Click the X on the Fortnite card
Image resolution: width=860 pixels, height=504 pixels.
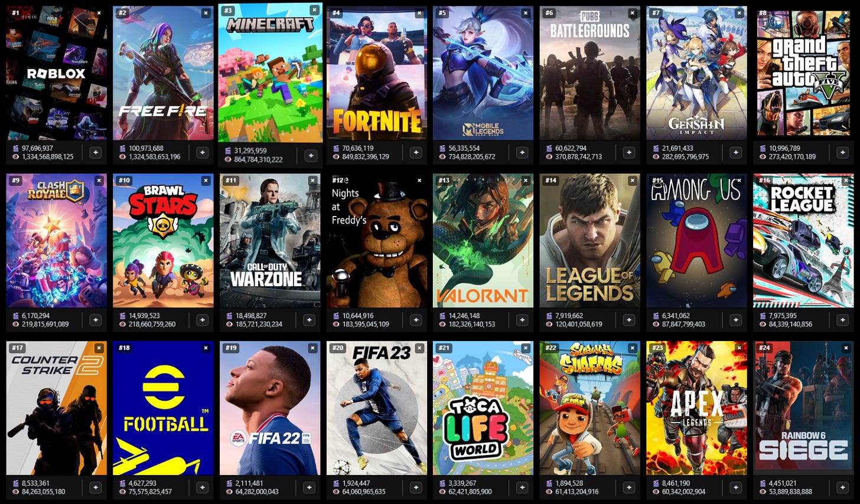tap(419, 13)
